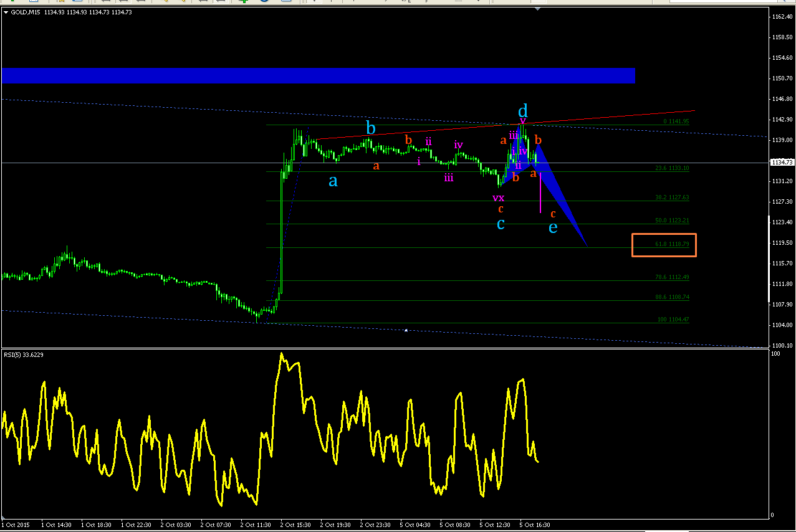Click the 1100.10 price axis label

782,345
